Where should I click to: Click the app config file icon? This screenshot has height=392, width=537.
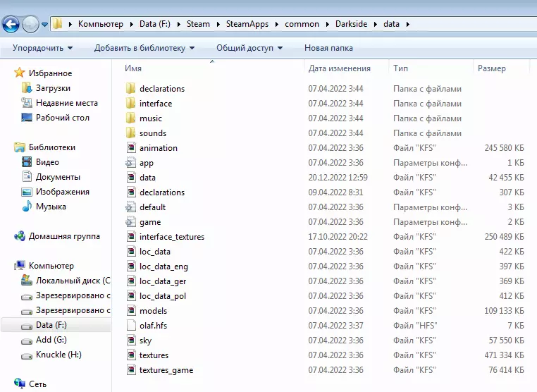(x=130, y=162)
